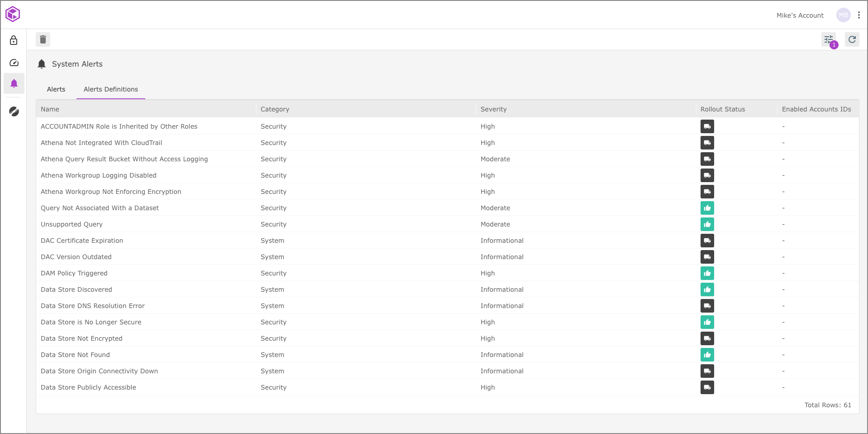Select the Alerts Definitions tab
This screenshot has height=434, width=868.
[111, 89]
